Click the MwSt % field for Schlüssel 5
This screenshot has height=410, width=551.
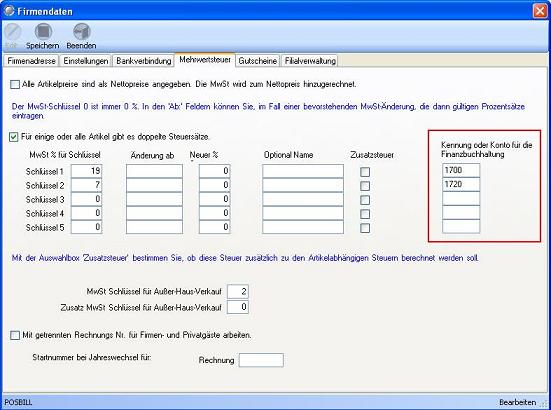(x=86, y=227)
